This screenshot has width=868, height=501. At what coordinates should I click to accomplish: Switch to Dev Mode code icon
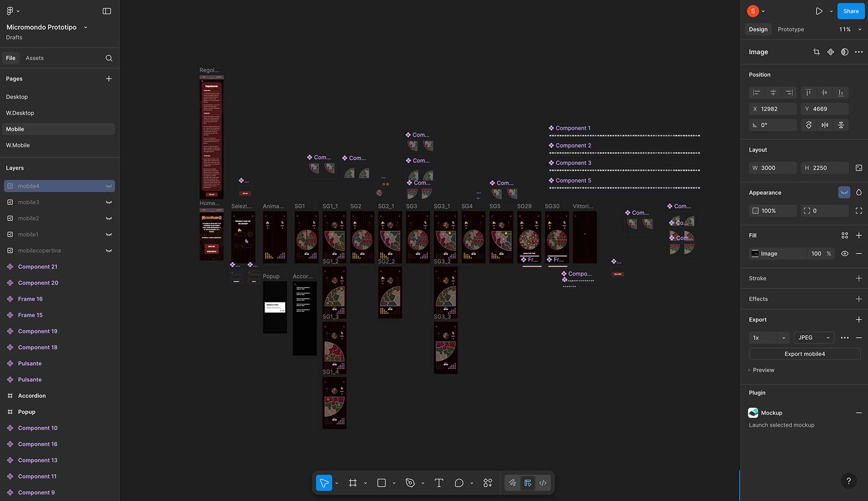pyautogui.click(x=543, y=483)
